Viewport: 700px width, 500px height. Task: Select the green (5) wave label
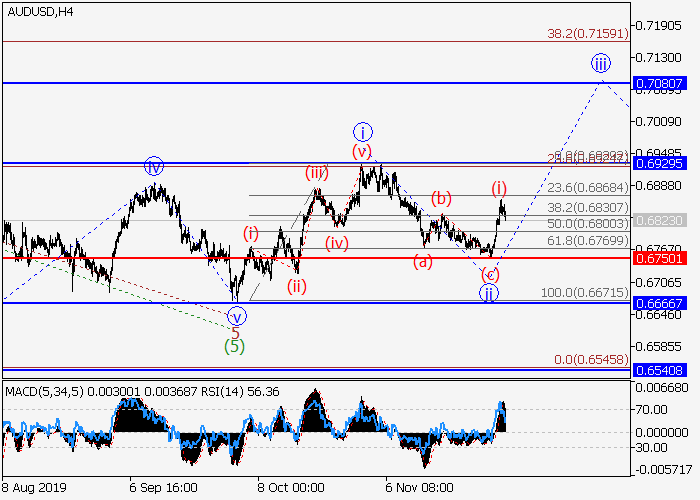[x=235, y=347]
